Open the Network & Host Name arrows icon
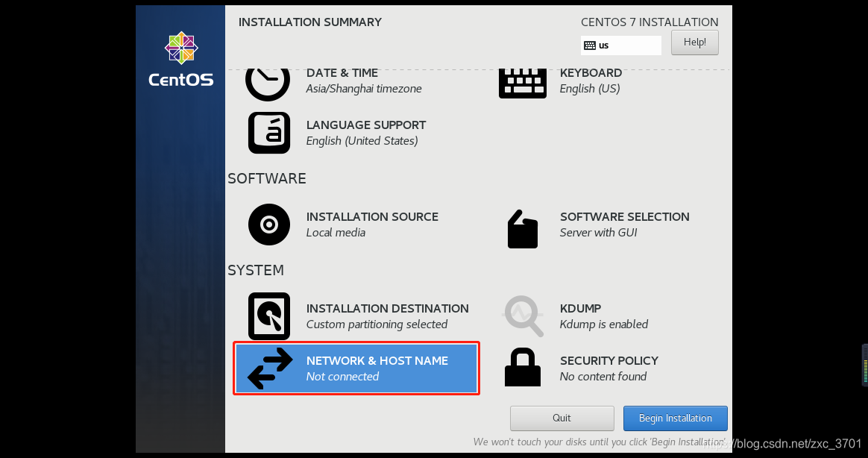This screenshot has width=868, height=458. pos(270,368)
